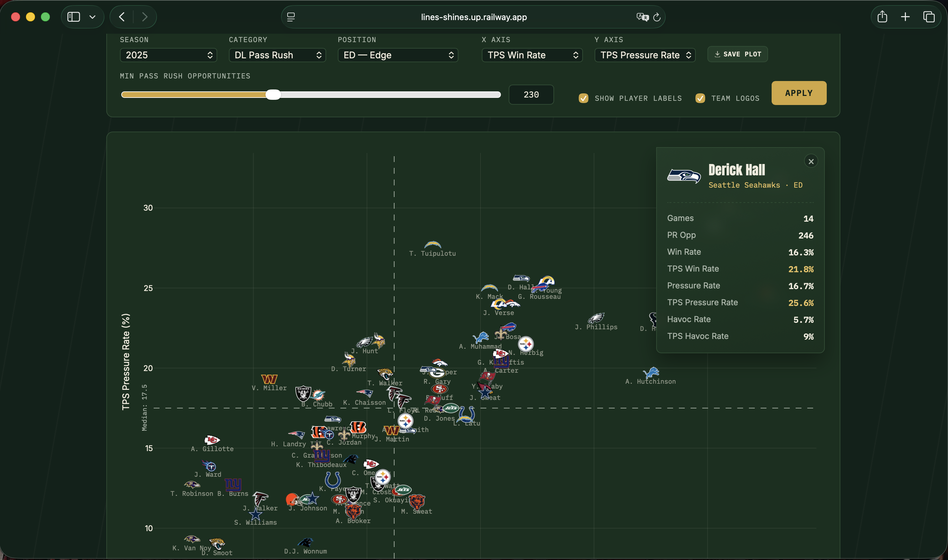This screenshot has height=560, width=948.
Task: Open the Position ED — Edge dropdown
Action: click(398, 55)
